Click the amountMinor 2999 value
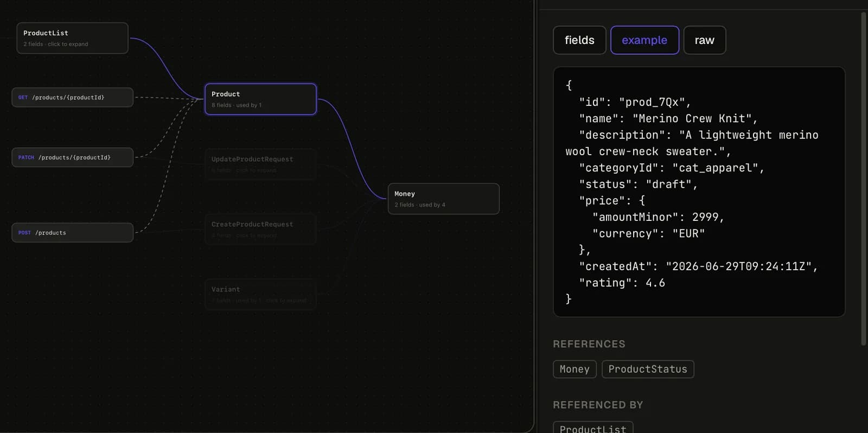 705,217
